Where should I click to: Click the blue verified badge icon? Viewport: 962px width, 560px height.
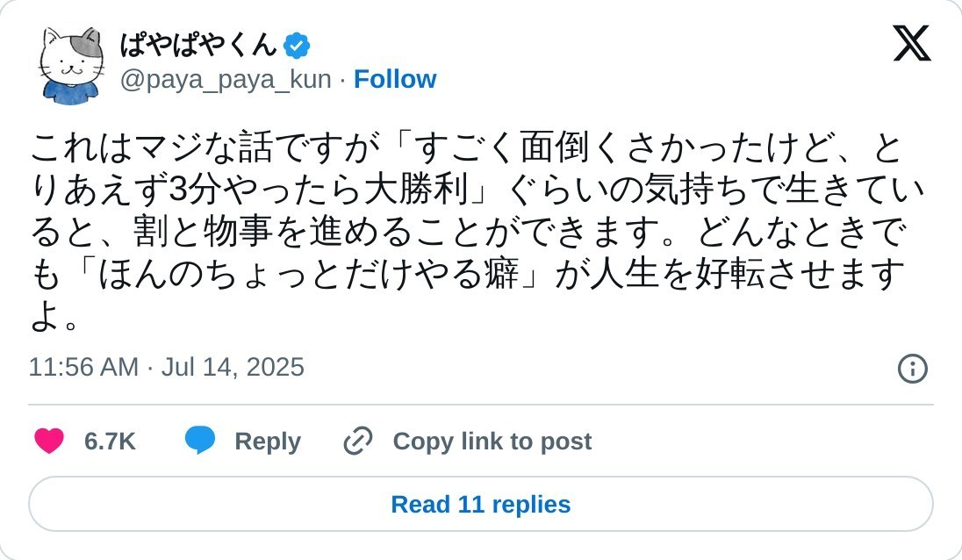point(297,45)
